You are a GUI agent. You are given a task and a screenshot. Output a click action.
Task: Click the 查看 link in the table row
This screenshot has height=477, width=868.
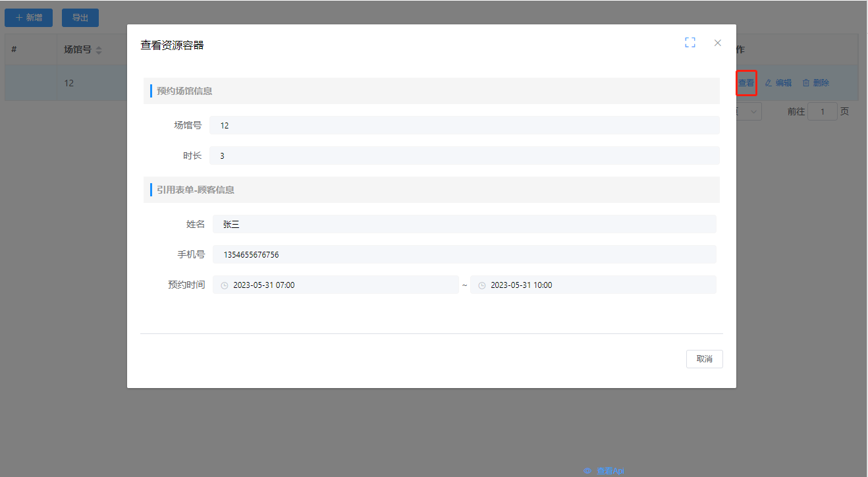(746, 83)
